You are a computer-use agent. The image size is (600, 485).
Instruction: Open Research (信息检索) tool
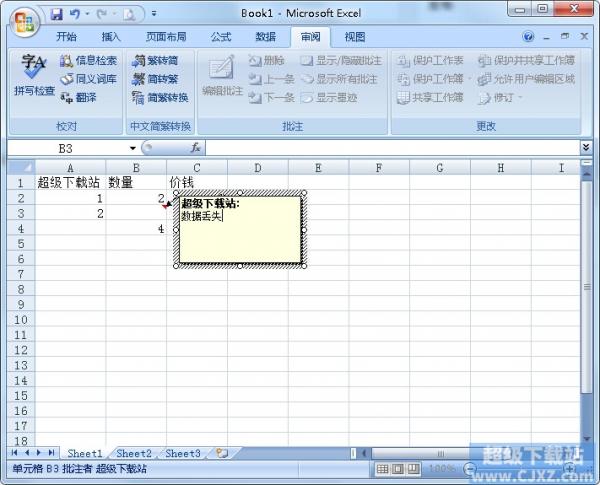(x=88, y=61)
